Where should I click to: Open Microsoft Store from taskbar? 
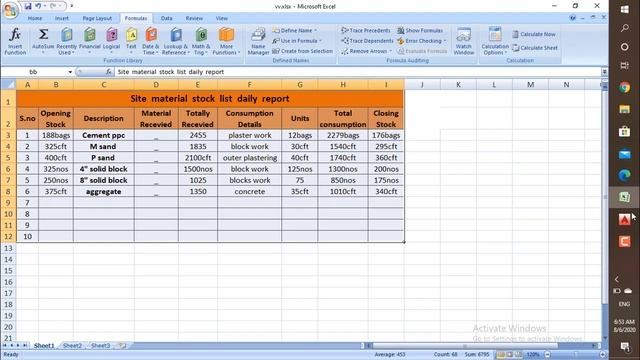point(624,131)
